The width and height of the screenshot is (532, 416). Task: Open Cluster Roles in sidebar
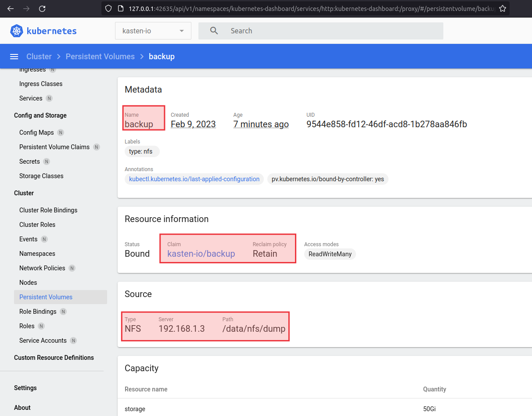pos(37,225)
